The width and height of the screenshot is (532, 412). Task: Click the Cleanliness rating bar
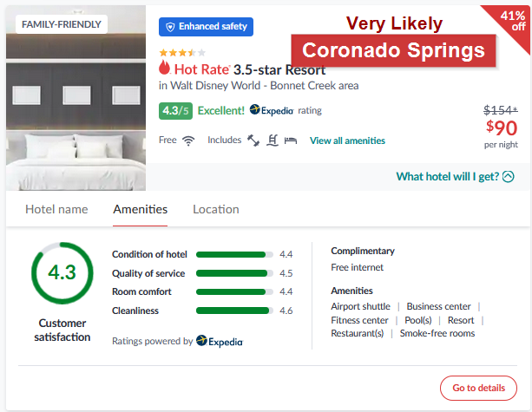click(x=234, y=311)
